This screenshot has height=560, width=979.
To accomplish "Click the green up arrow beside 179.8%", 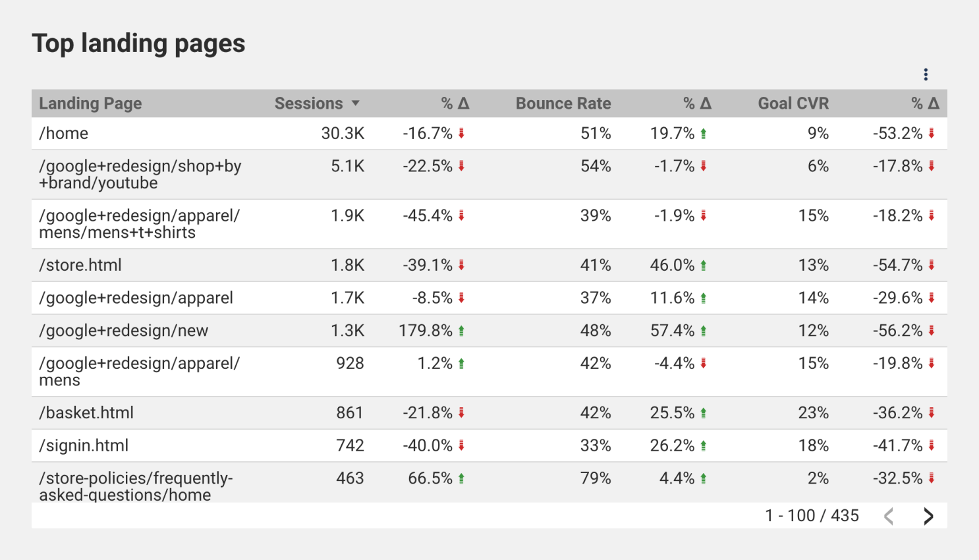I will (x=461, y=331).
